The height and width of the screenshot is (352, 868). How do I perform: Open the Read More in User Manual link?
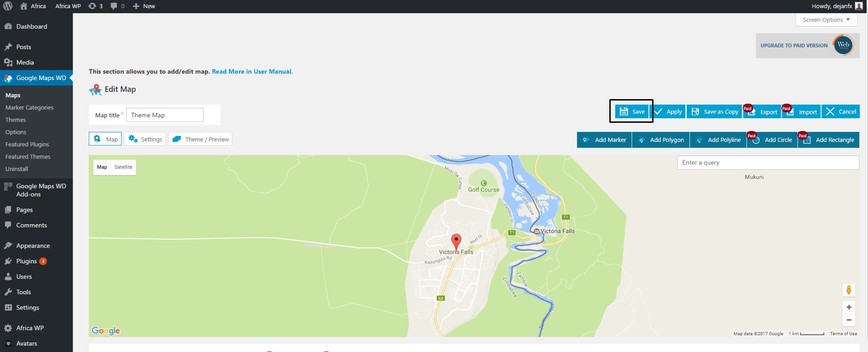(252, 71)
